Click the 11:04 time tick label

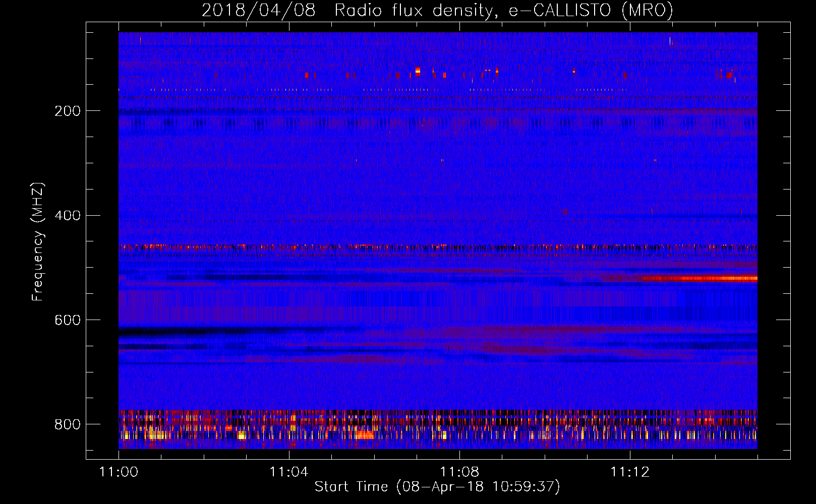[x=289, y=472]
